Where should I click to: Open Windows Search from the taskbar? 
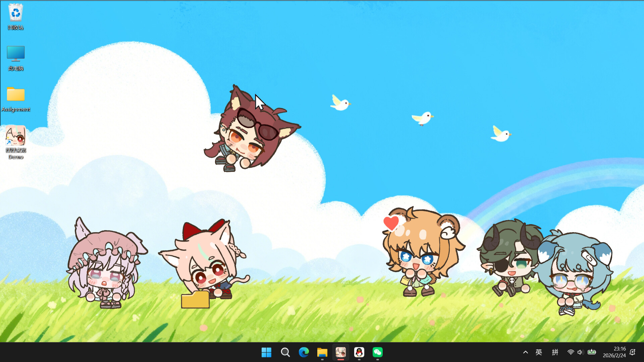coord(285,352)
